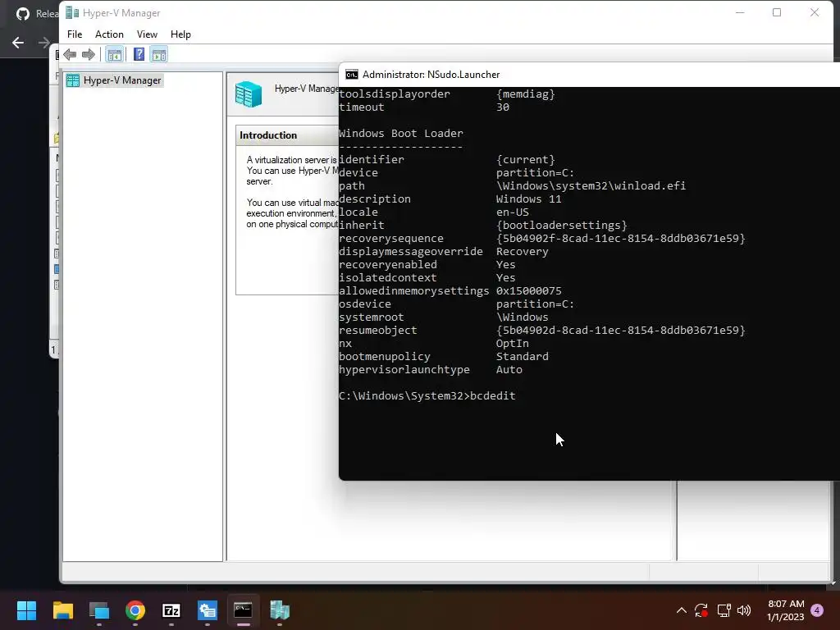Click the network tray icon
The height and width of the screenshot is (630, 840).
pos(724,610)
